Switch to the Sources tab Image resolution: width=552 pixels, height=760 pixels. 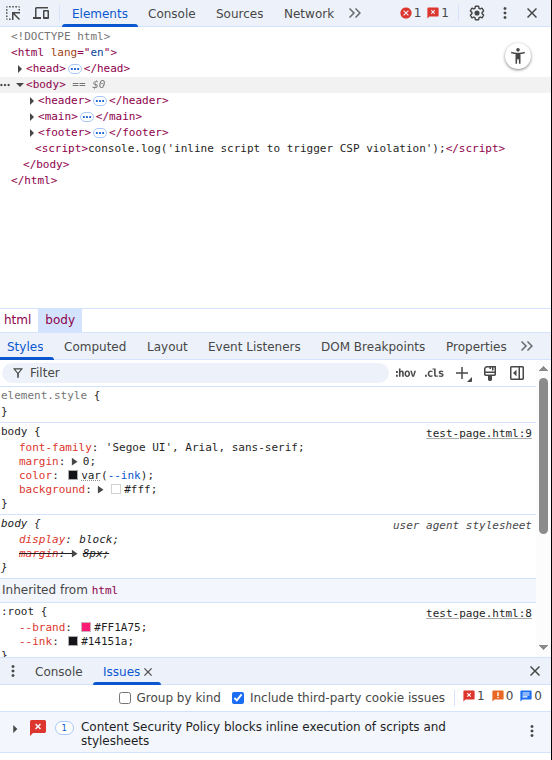point(239,14)
